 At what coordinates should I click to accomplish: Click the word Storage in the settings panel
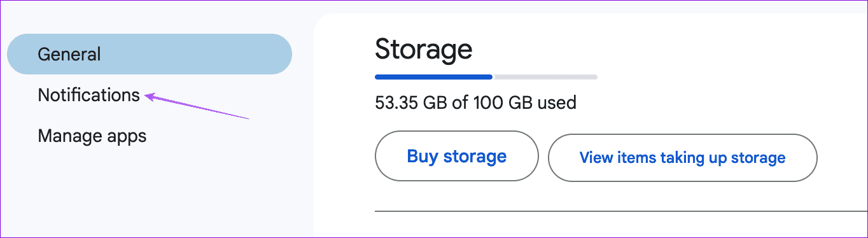point(424,49)
